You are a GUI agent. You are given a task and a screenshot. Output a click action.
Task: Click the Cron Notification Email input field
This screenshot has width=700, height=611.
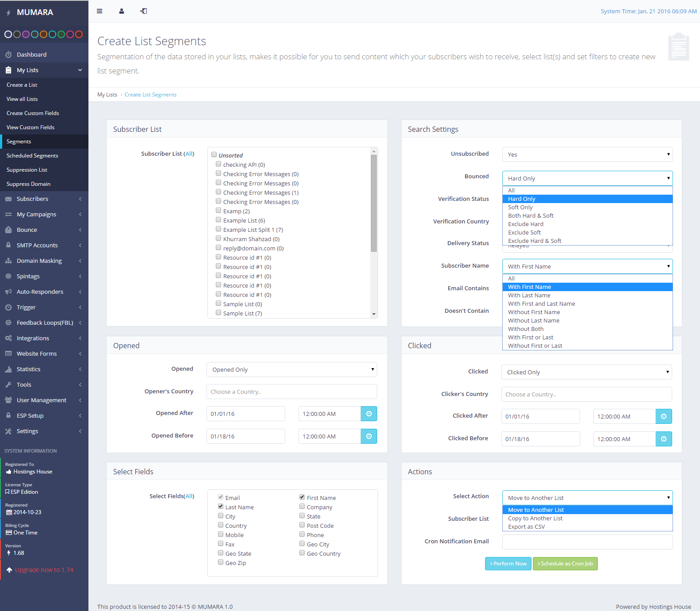587,542
